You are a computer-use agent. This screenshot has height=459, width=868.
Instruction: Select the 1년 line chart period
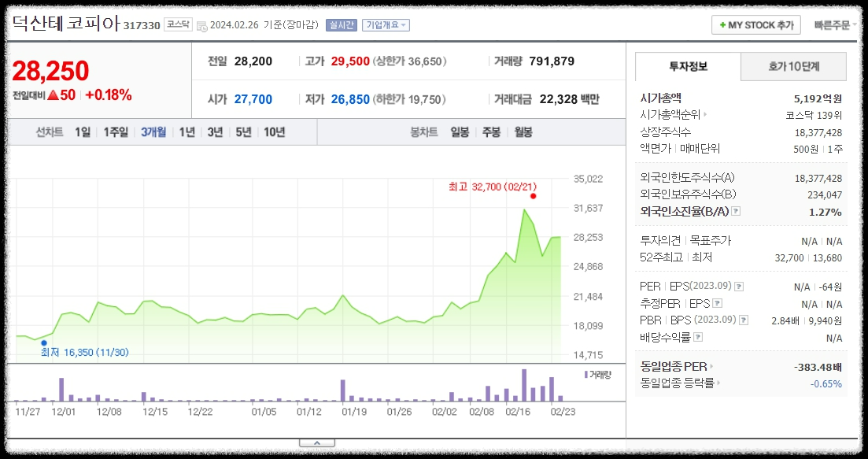187,132
